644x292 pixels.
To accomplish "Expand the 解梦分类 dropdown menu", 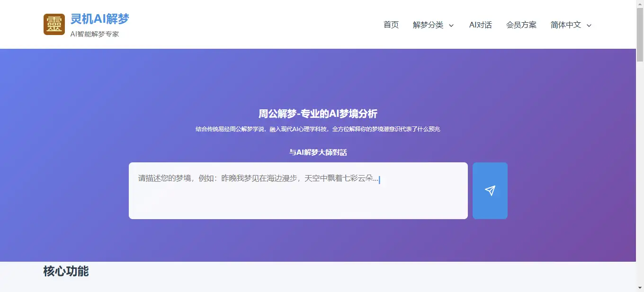I will point(428,25).
